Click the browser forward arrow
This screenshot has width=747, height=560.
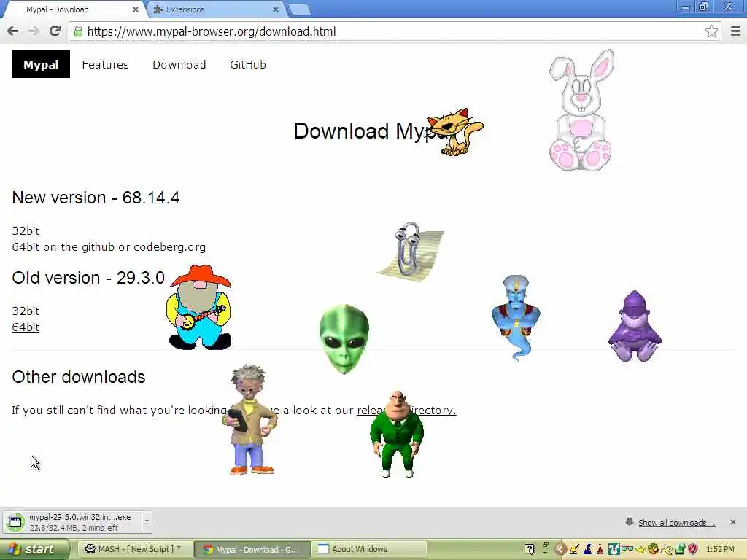tap(34, 31)
